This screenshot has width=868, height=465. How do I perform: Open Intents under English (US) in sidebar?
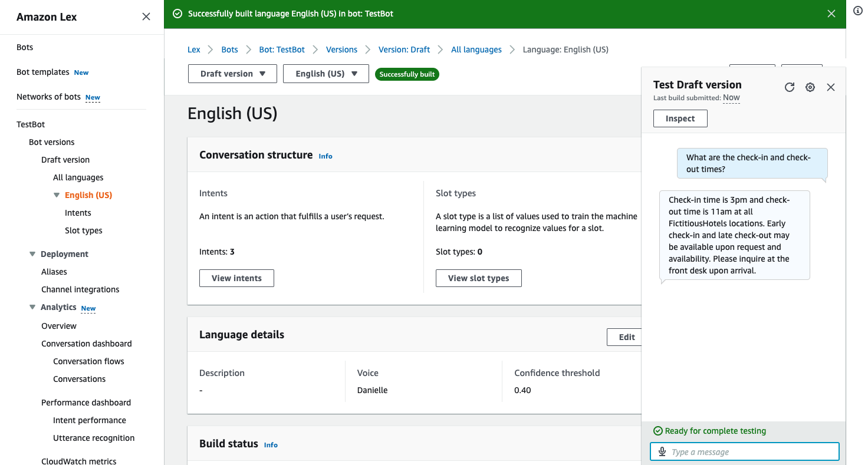(78, 213)
